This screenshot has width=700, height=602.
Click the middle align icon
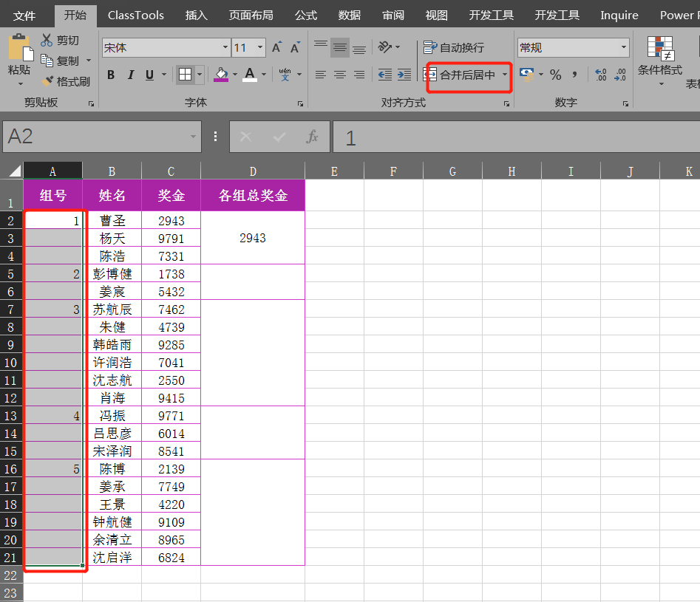tap(340, 47)
